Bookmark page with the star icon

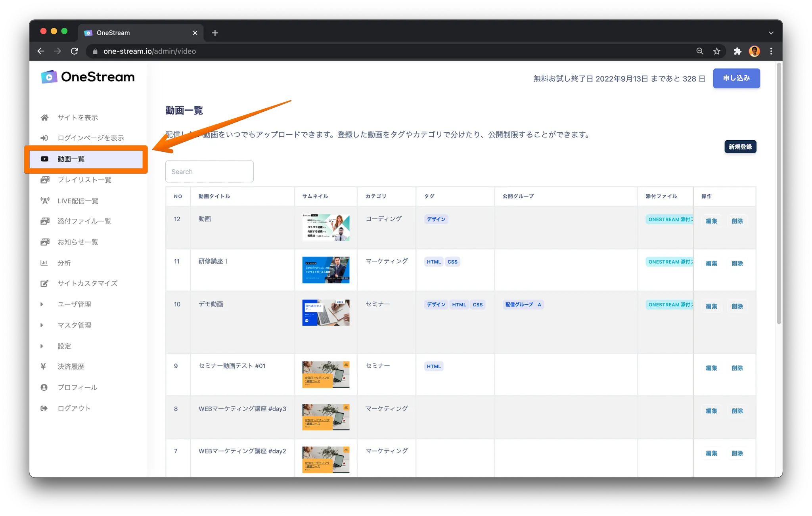click(716, 51)
